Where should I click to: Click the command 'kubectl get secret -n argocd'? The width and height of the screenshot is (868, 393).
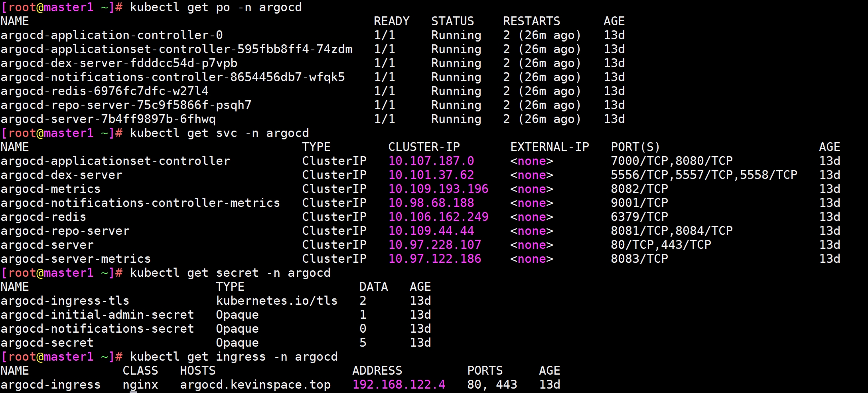tap(230, 273)
